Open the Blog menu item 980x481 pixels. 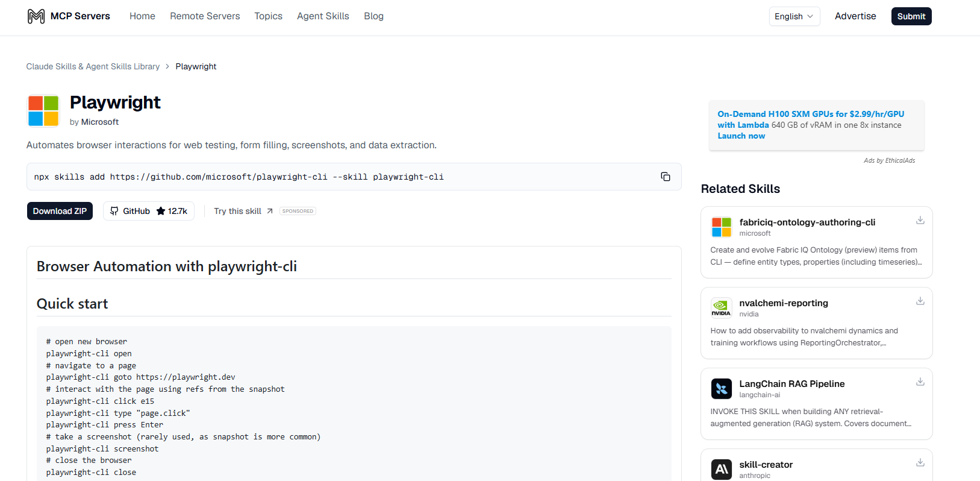pos(373,16)
